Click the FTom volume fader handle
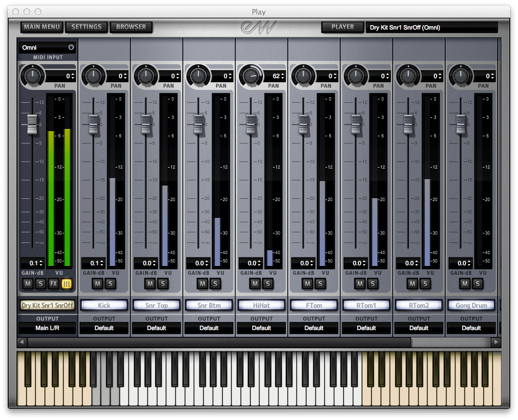The image size is (518, 420). tap(304, 124)
